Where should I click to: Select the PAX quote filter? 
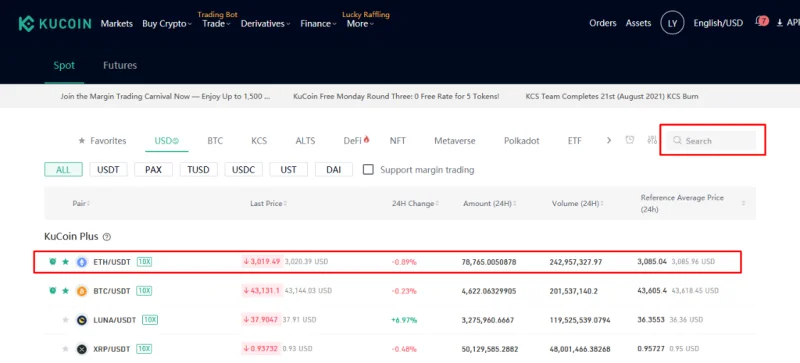pos(153,170)
